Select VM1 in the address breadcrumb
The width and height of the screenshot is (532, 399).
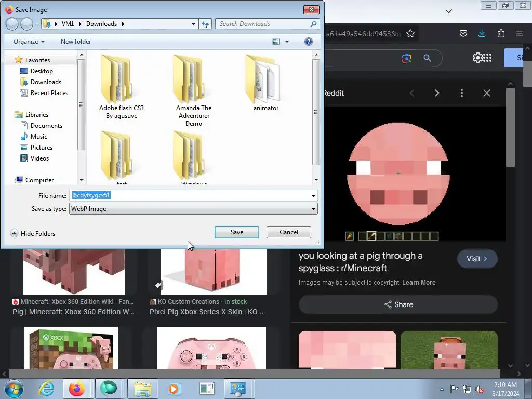tap(68, 24)
